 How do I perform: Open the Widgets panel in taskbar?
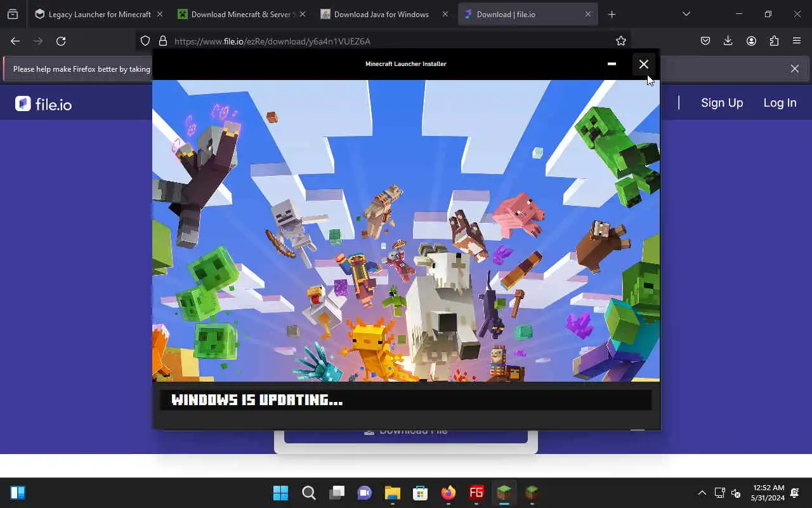click(18, 493)
